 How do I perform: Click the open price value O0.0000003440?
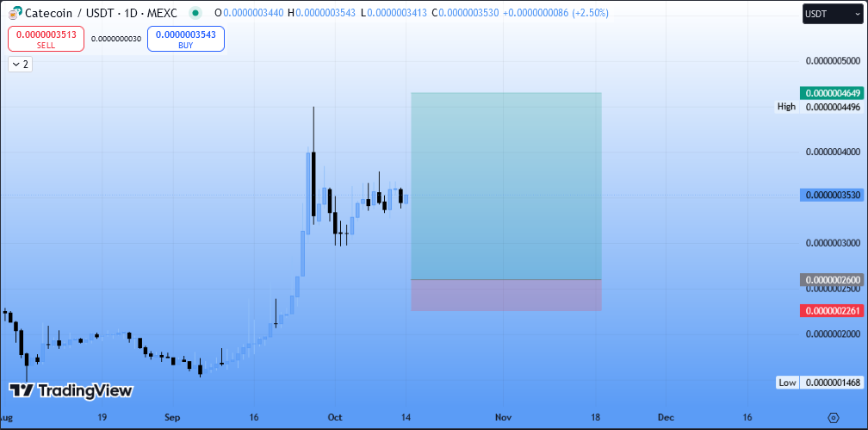250,12
